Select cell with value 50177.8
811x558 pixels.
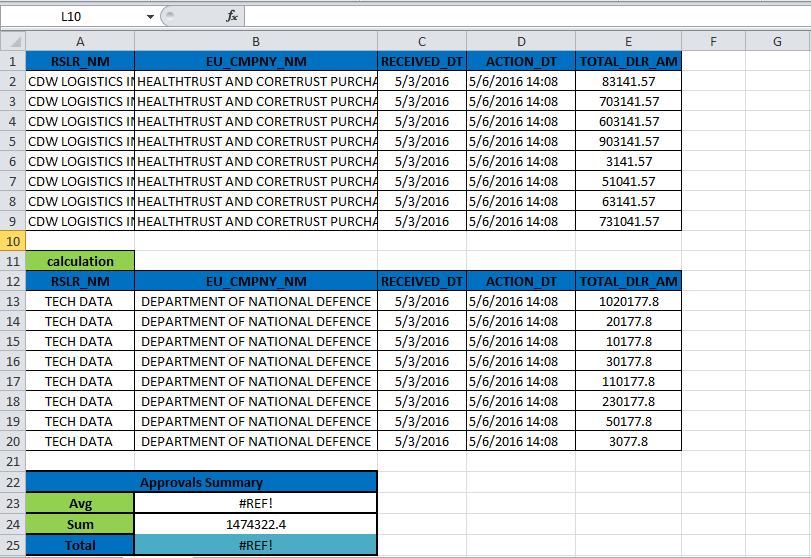pyautogui.click(x=628, y=421)
